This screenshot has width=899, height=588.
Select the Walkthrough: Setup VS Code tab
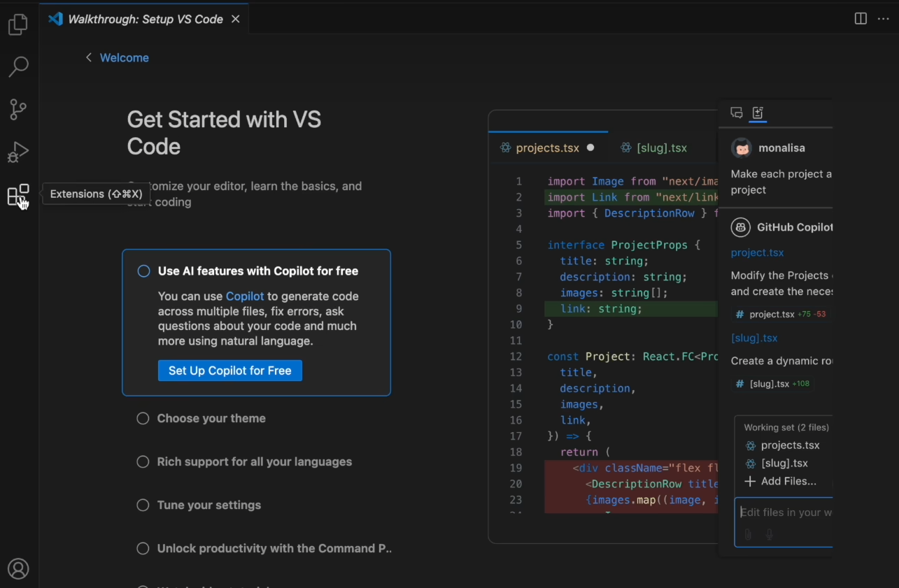(x=144, y=19)
